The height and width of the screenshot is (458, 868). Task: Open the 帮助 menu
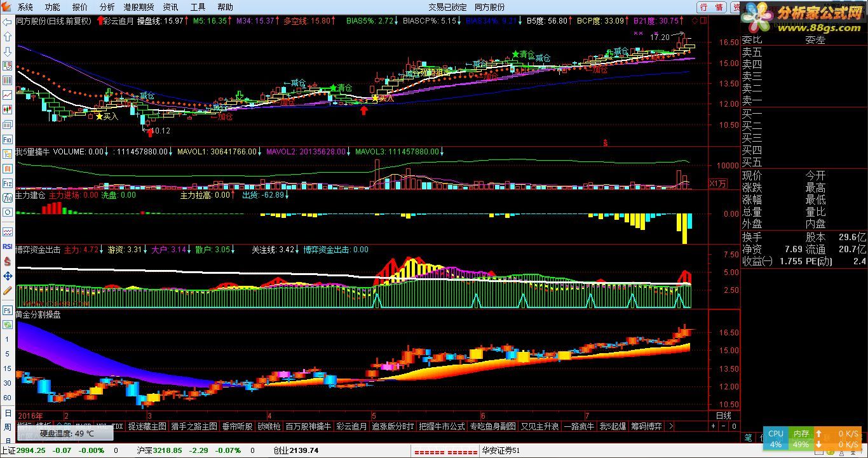(226, 7)
